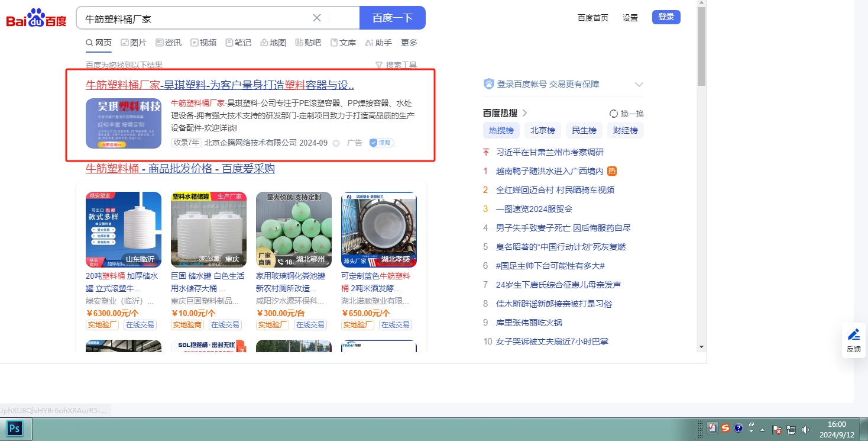This screenshot has width=868, height=441.
Task: Click the 收录7年 badge
Action: (186, 143)
